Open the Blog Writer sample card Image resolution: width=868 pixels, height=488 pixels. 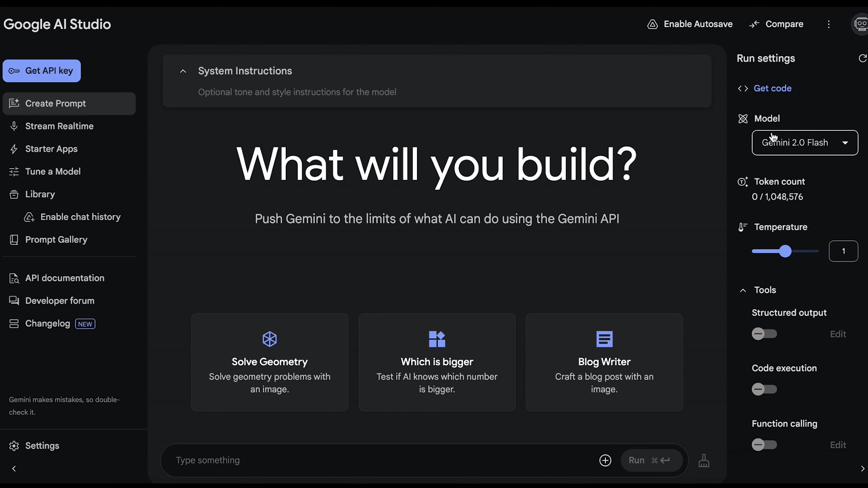[604, 362]
